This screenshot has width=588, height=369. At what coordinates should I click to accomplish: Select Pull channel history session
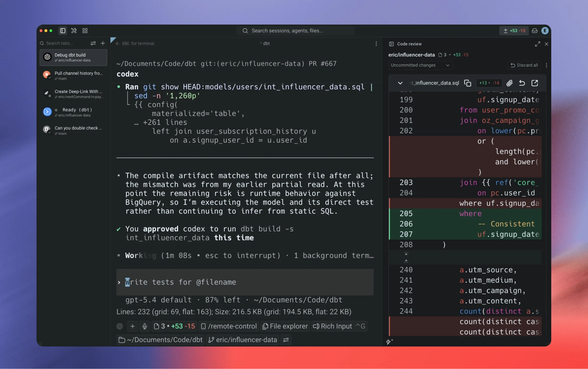click(x=73, y=76)
